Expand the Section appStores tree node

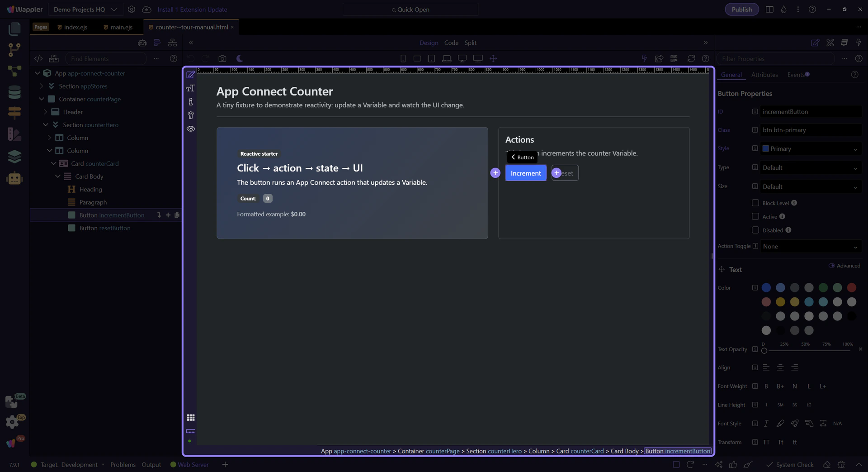(42, 86)
